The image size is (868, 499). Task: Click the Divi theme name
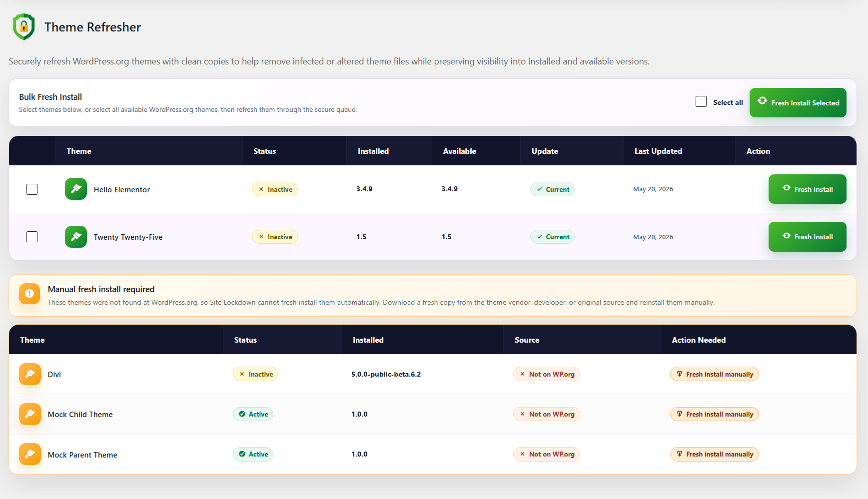(54, 375)
